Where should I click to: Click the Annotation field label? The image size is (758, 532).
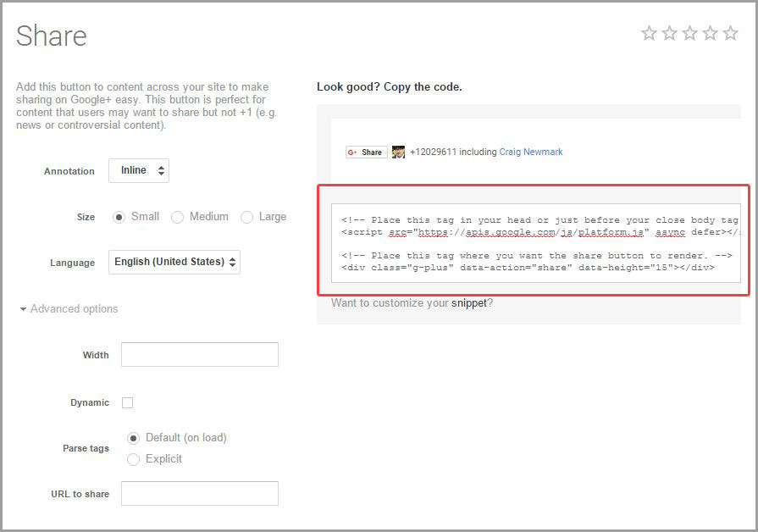(69, 171)
